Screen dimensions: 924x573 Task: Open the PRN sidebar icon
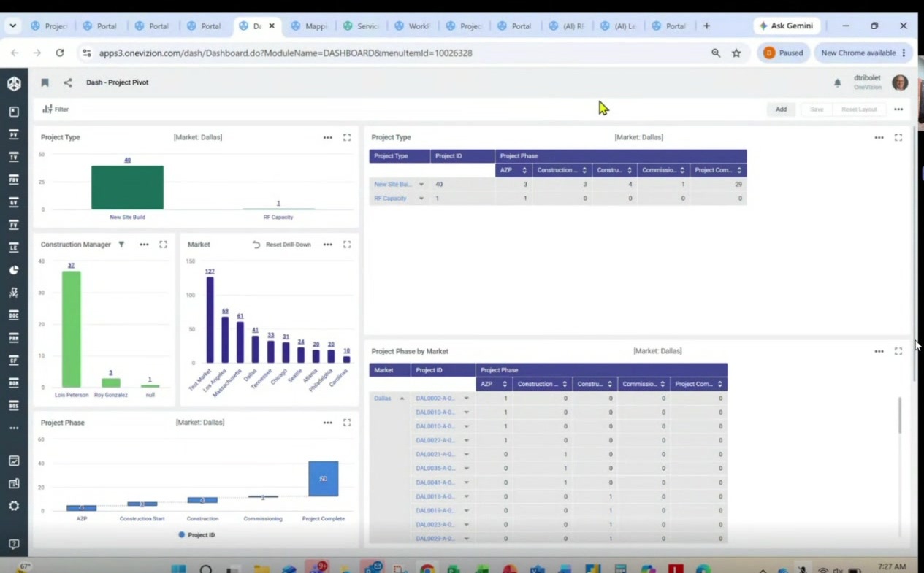click(14, 338)
